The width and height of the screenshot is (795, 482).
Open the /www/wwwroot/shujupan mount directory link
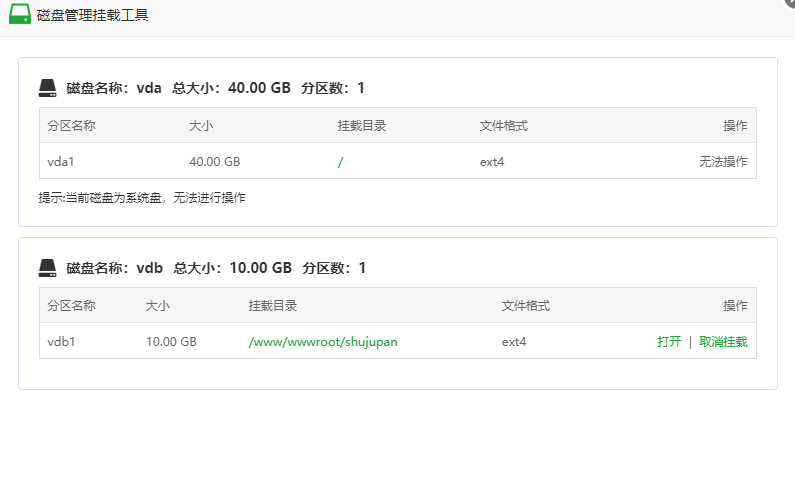[x=323, y=342]
